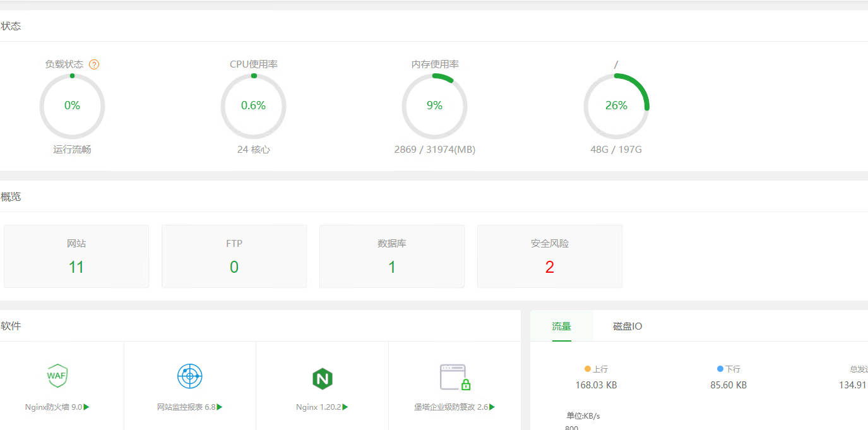Click the 负载状态 0% gauge

coord(72,106)
